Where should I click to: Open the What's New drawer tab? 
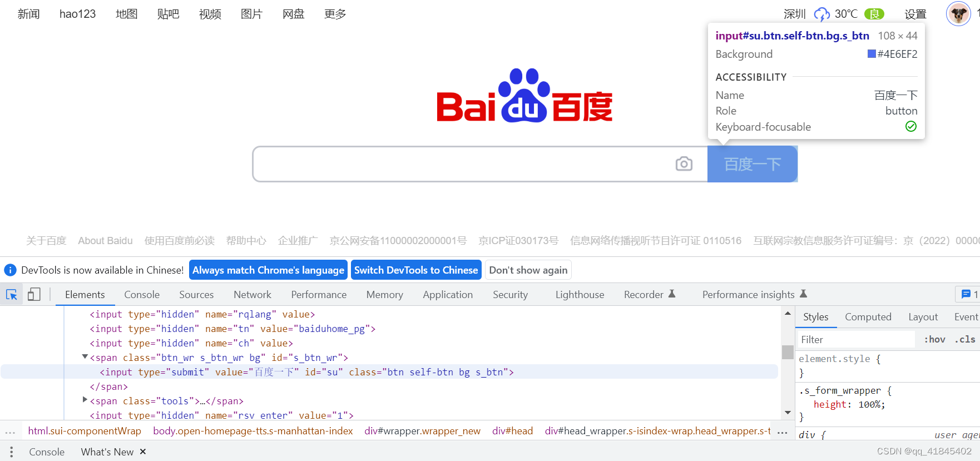click(107, 452)
